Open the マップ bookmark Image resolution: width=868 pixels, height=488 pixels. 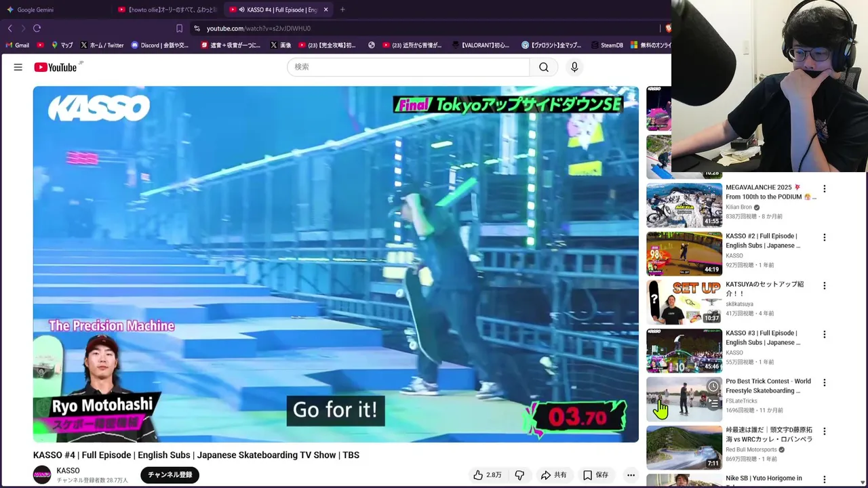[x=62, y=45]
